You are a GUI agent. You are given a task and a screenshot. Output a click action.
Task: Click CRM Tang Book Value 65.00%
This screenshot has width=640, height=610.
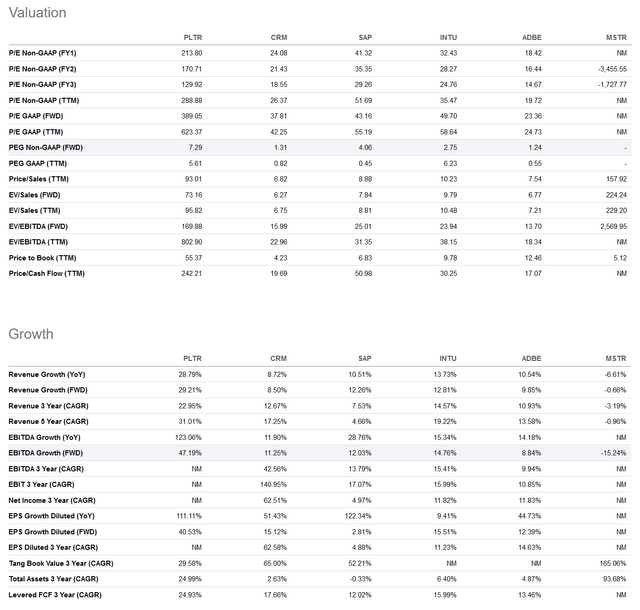tap(275, 563)
